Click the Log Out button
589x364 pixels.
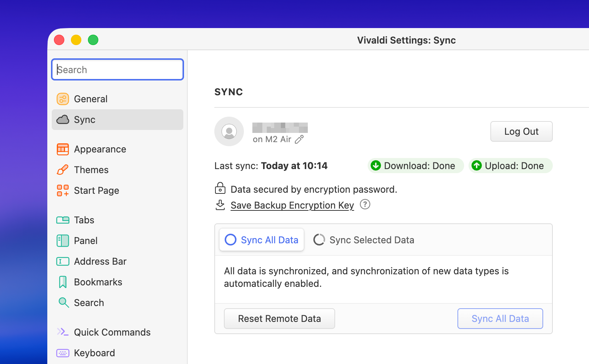[521, 131]
